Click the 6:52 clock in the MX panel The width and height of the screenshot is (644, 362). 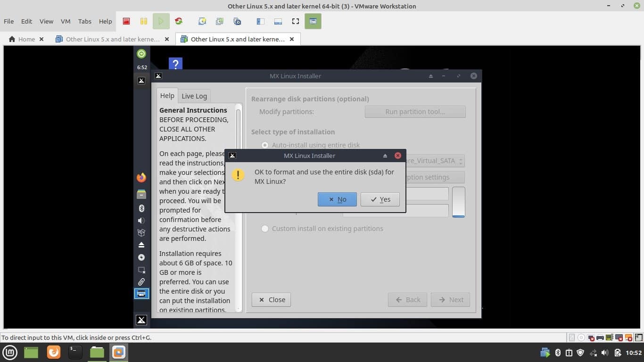click(142, 67)
